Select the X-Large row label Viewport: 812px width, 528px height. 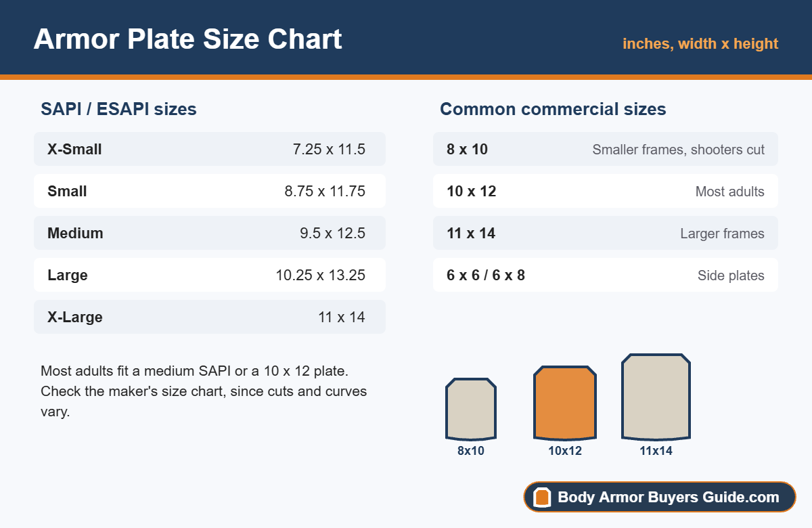click(x=75, y=317)
